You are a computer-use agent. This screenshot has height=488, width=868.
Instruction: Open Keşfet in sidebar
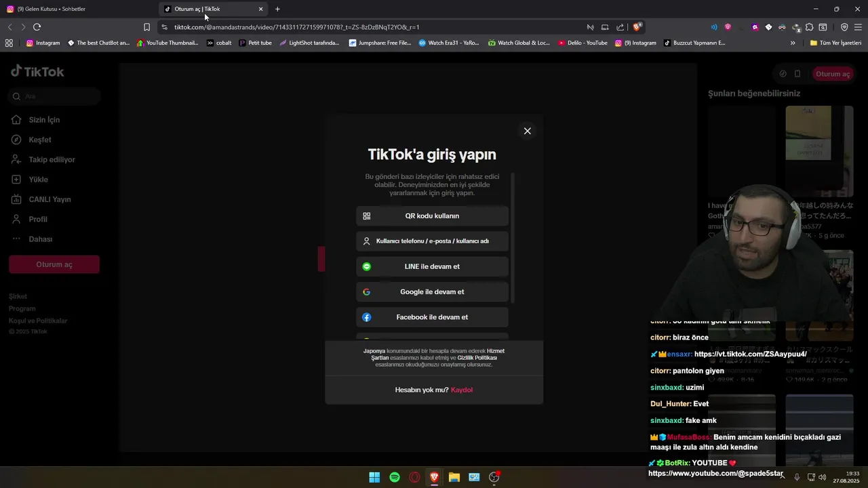(x=40, y=140)
